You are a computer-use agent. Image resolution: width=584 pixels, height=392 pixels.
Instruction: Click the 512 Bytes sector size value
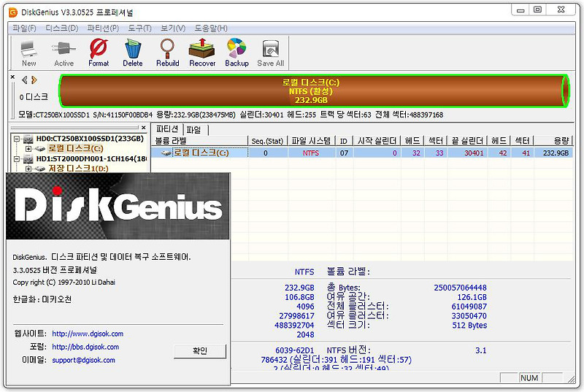(x=469, y=325)
